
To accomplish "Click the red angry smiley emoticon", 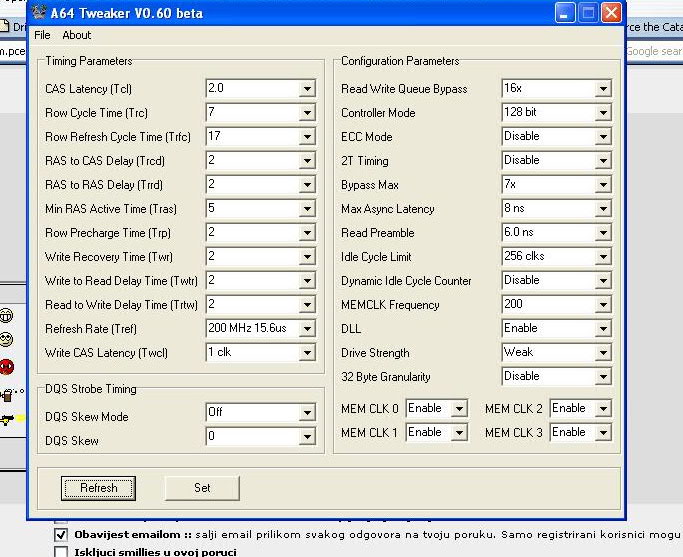I will coord(8,366).
